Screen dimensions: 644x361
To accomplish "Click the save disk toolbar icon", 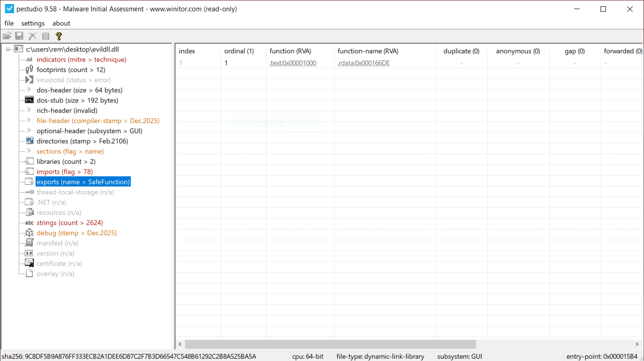I will [19, 36].
